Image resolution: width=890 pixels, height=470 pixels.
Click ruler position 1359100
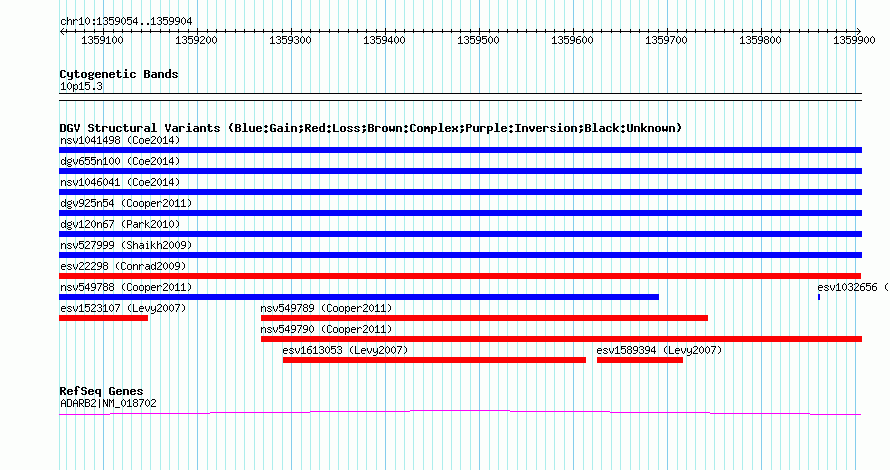[x=102, y=40]
